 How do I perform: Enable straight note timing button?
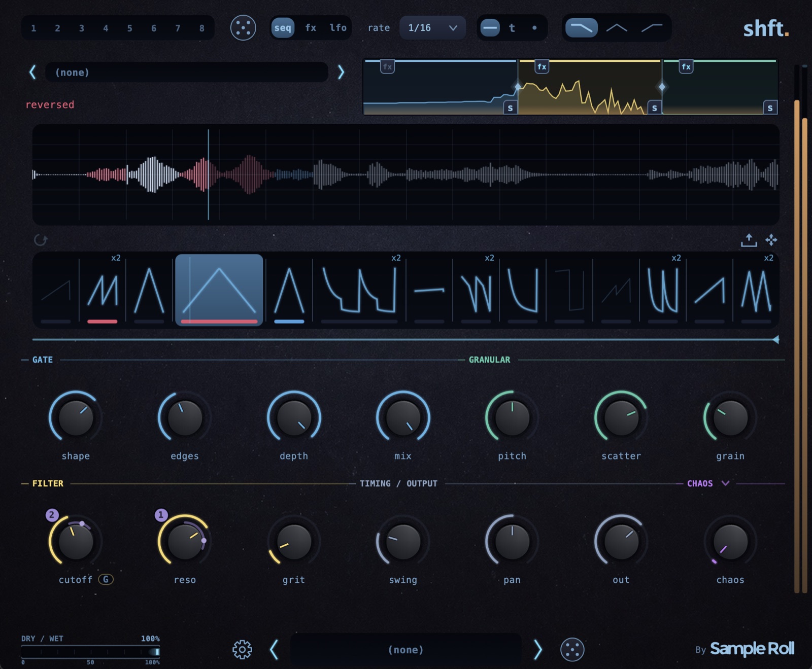(490, 28)
